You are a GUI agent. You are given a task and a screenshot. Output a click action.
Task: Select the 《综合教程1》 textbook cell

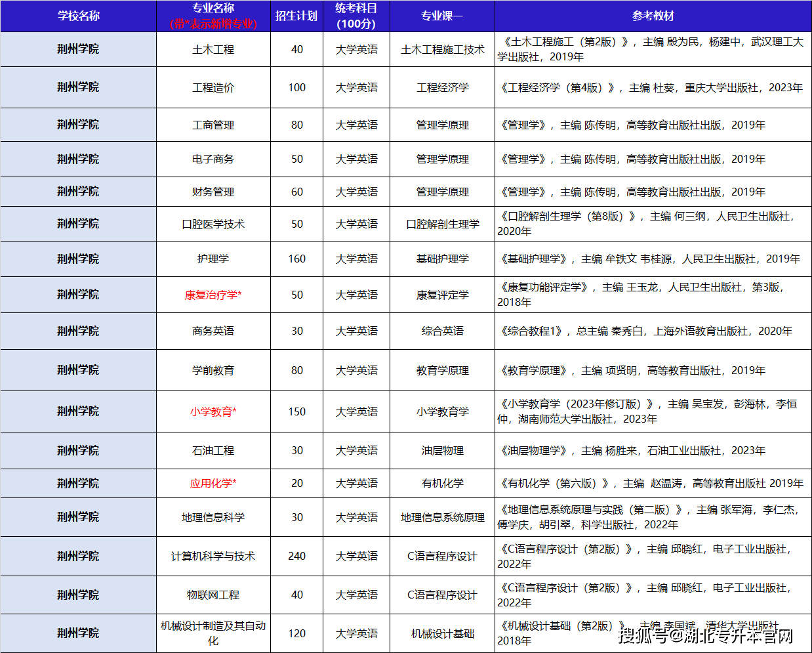(x=653, y=331)
